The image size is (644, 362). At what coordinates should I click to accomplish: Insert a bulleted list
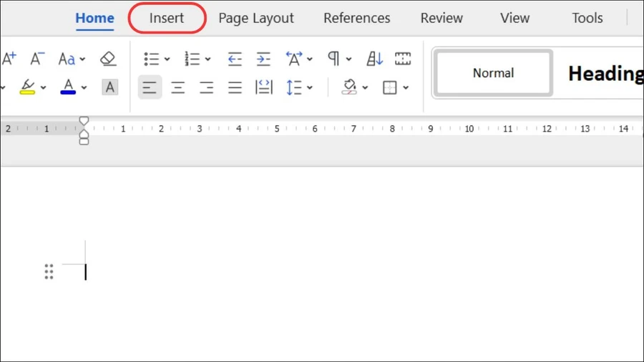pyautogui.click(x=152, y=59)
